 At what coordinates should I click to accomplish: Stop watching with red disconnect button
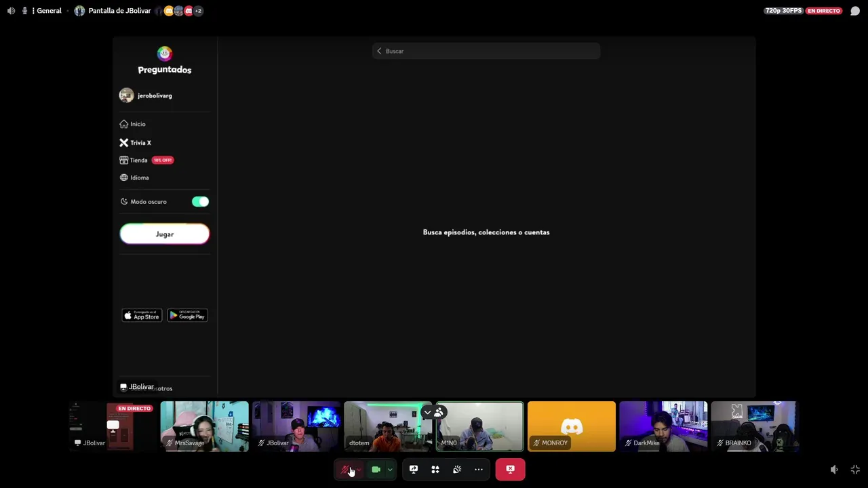click(510, 469)
